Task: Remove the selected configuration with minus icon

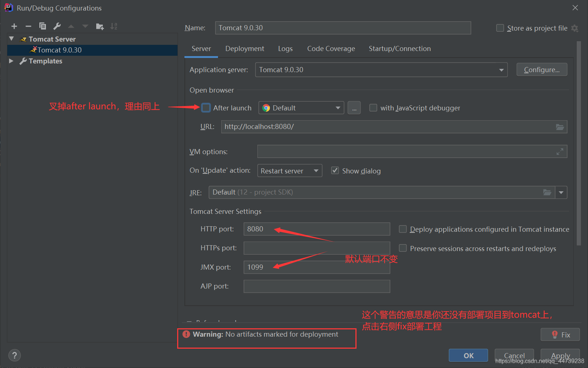Action: click(28, 26)
